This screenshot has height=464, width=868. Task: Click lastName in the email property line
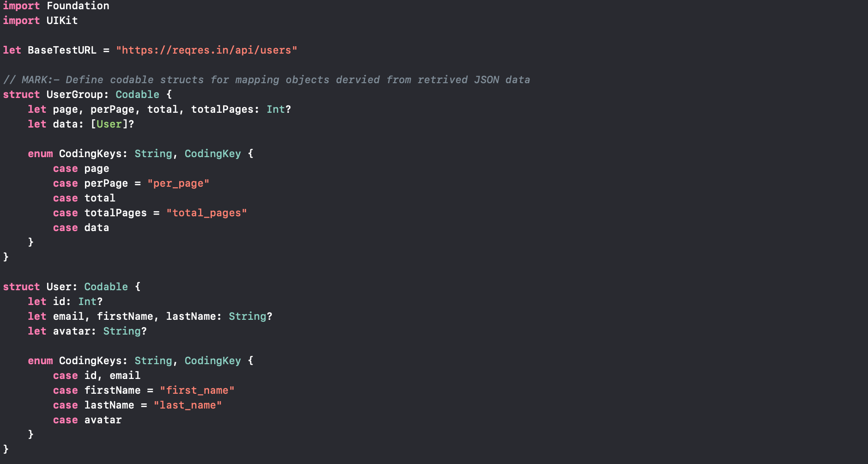point(191,316)
